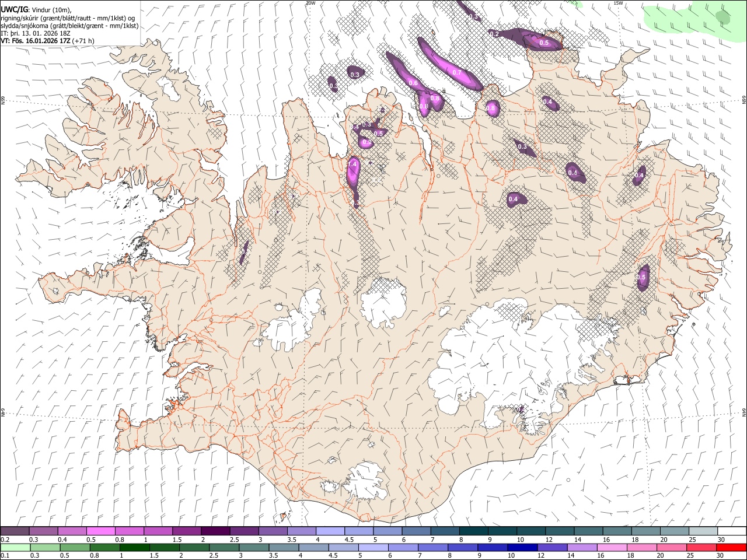747x560 pixels.
Task: Click the pale green 0.1 swatch in rain scale
Action: pyautogui.click(x=15, y=547)
